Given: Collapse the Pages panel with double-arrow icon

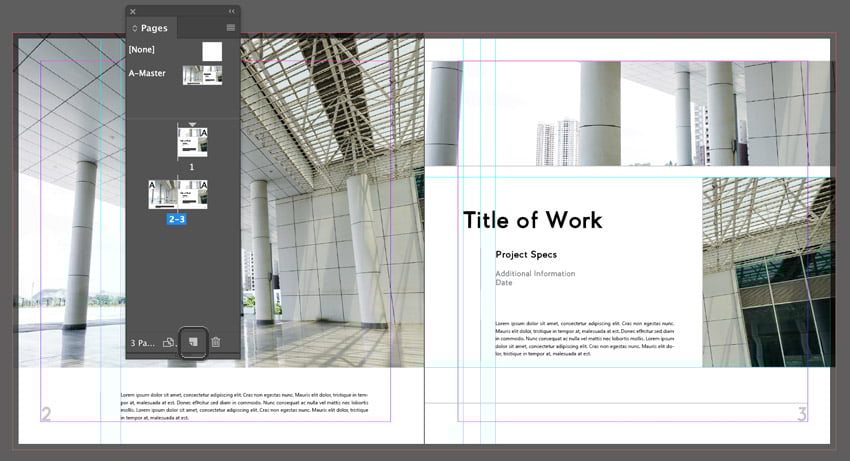Looking at the screenshot, I should tap(232, 11).
